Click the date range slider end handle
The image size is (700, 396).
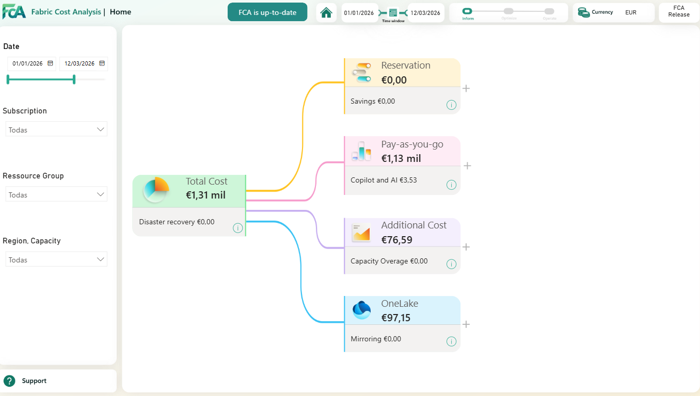tap(74, 79)
